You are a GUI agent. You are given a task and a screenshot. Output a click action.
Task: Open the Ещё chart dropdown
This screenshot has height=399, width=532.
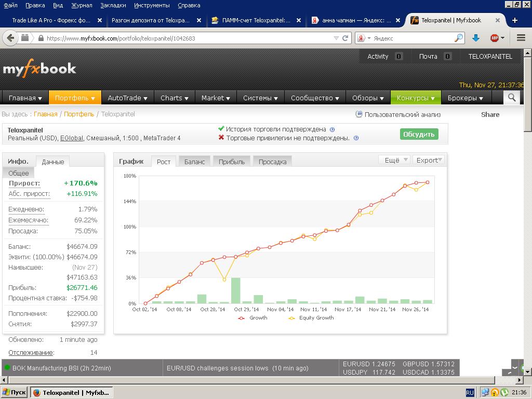click(x=395, y=160)
